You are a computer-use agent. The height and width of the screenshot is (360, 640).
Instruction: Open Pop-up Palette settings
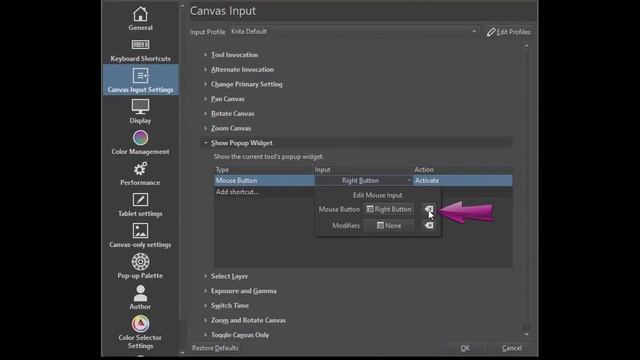[x=140, y=266]
